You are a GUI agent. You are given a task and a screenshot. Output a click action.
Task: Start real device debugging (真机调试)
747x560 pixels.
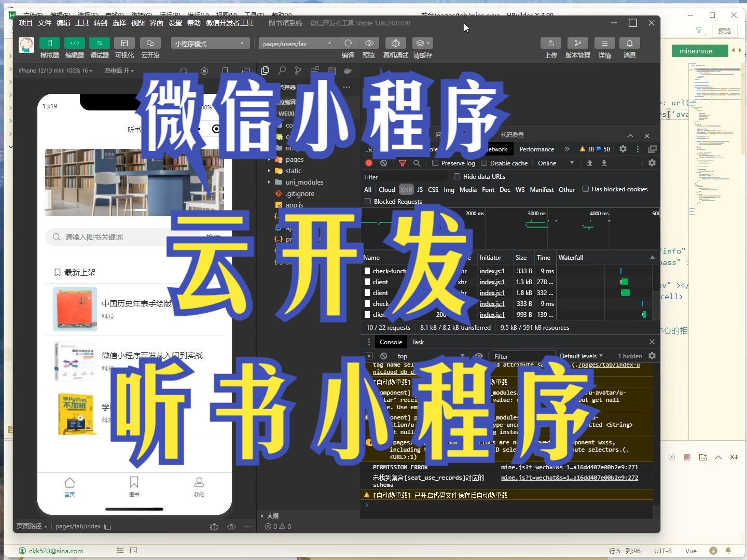[x=395, y=43]
